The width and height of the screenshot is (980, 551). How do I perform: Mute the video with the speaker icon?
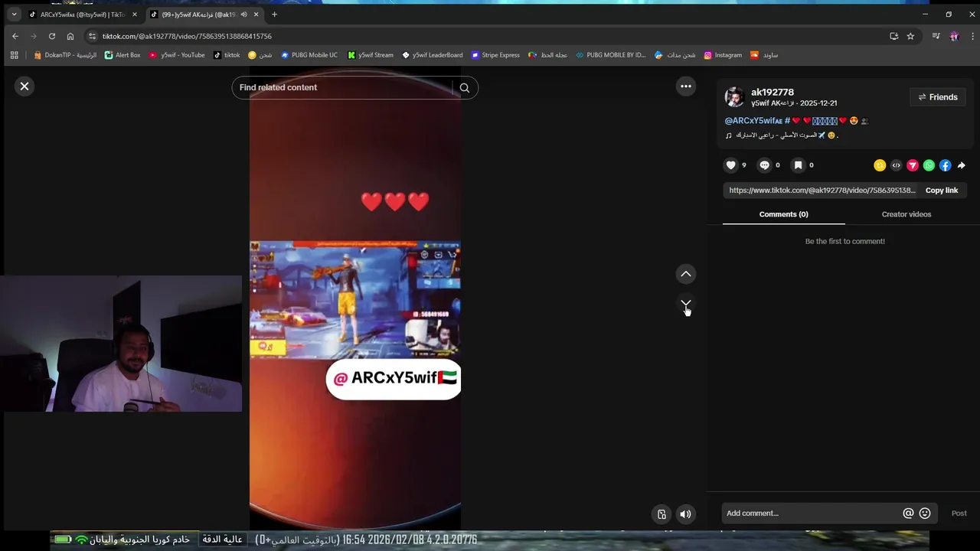(685, 514)
